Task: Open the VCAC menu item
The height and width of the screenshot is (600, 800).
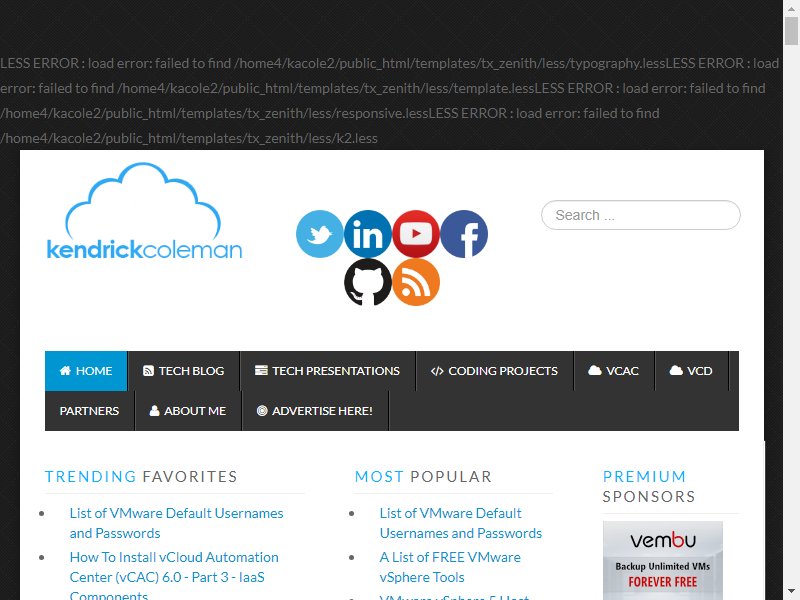Action: coord(614,371)
